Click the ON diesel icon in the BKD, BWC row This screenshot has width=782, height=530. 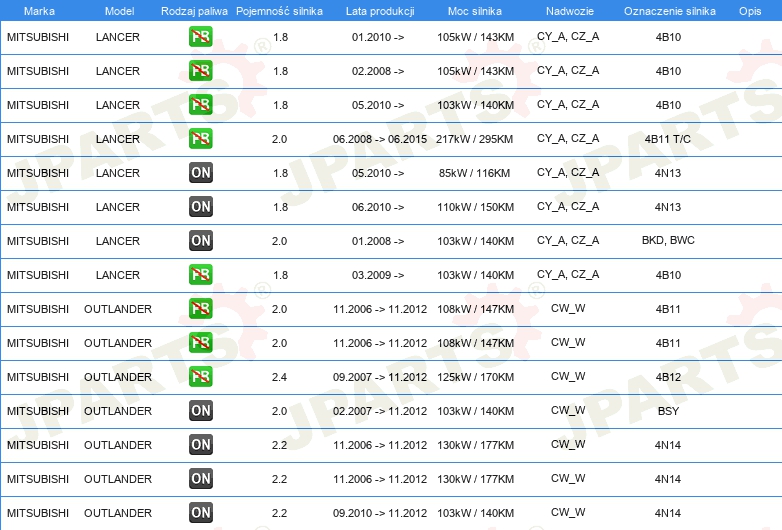[x=200, y=241]
